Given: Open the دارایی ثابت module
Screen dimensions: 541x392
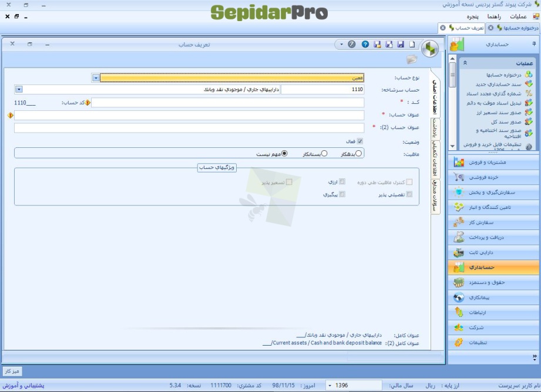Looking at the screenshot, I should pos(493,252).
